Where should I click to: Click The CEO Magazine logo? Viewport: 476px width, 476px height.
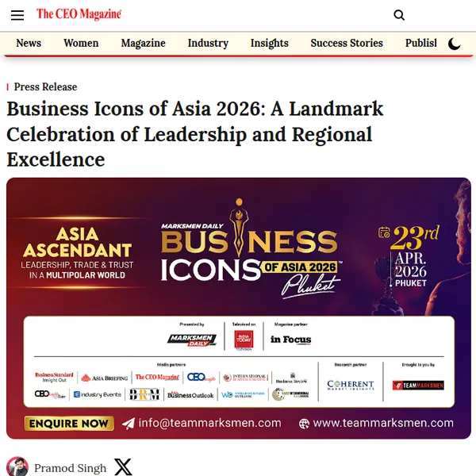coord(79,14)
